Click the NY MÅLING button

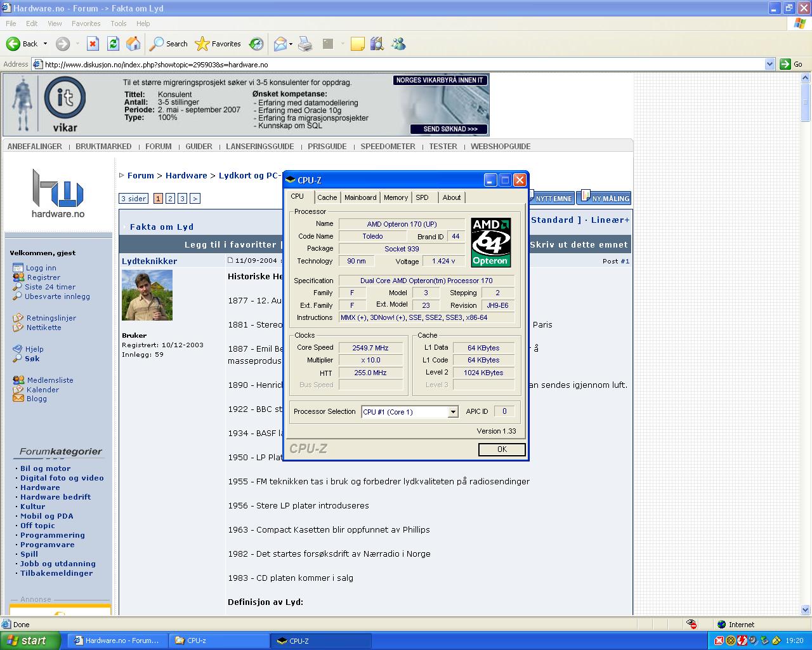click(604, 197)
